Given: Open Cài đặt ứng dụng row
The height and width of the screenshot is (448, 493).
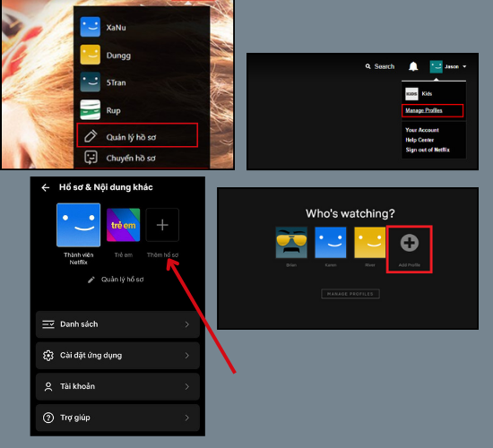Looking at the screenshot, I should pyautogui.click(x=117, y=355).
